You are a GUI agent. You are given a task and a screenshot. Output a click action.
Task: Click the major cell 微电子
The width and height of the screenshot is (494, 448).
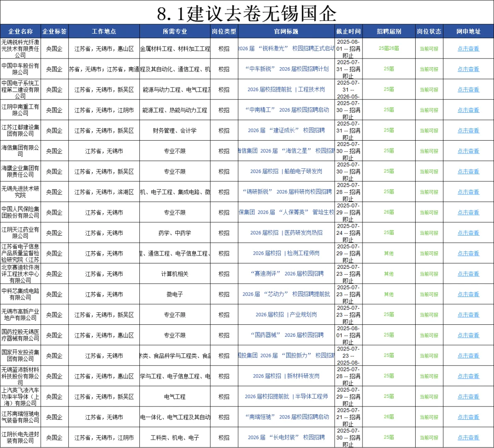(175, 294)
